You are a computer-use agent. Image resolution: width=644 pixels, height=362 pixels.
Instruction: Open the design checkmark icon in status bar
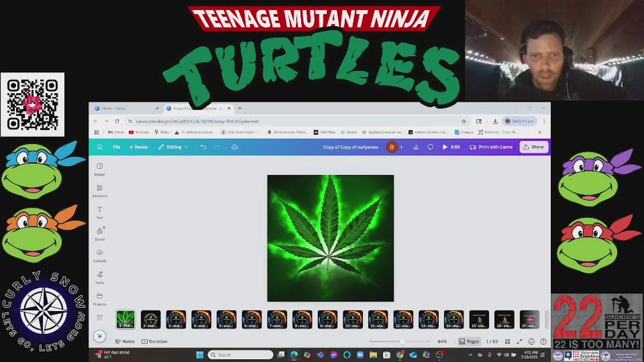click(531, 341)
